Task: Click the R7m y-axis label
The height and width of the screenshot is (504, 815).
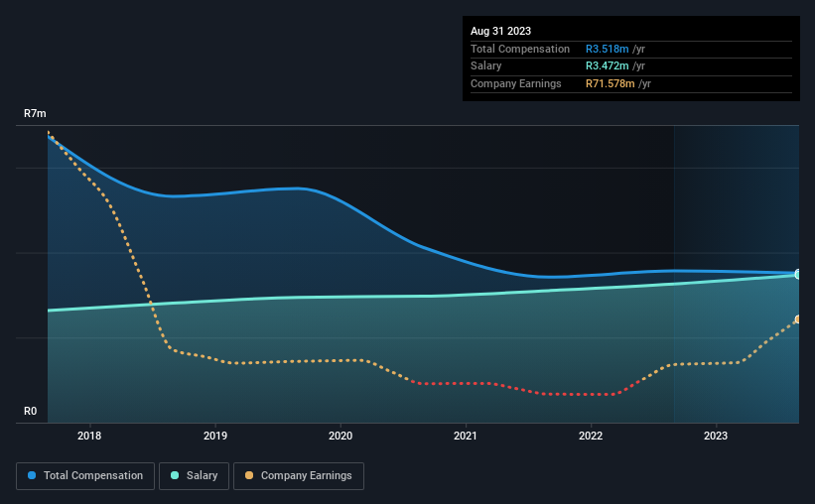Action: coord(35,114)
